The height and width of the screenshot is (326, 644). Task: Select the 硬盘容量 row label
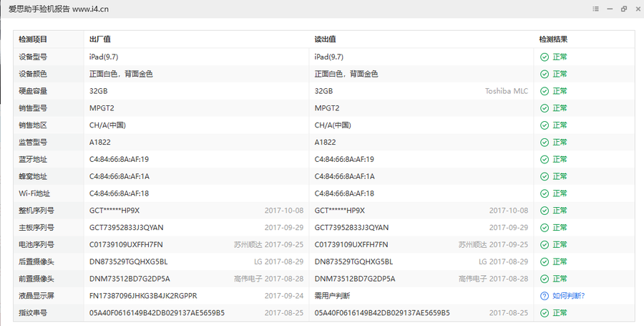click(x=33, y=91)
